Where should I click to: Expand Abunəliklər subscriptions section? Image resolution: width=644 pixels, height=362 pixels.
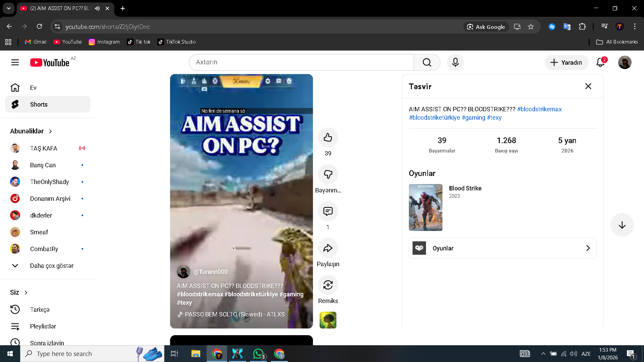pos(31,131)
